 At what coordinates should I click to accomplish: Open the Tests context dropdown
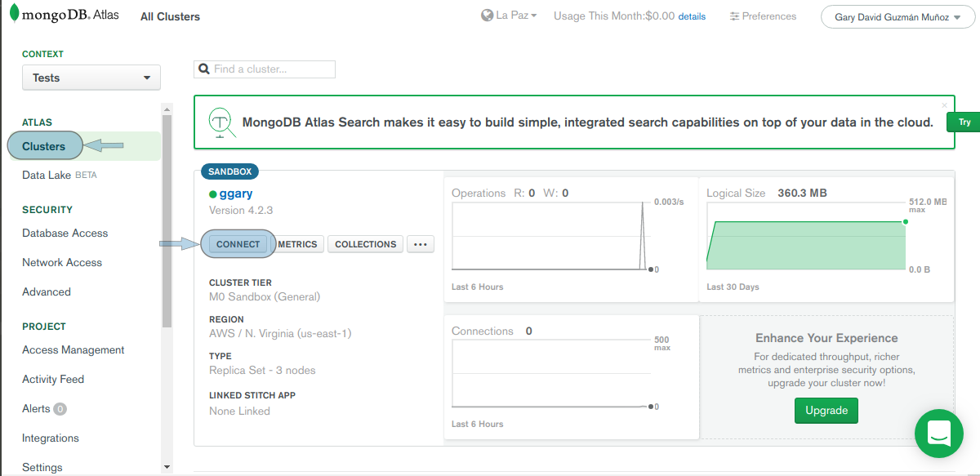(91, 78)
